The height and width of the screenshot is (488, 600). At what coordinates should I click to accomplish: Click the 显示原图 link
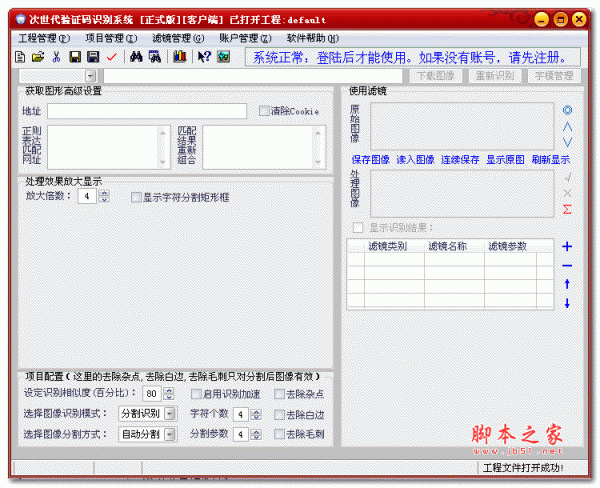(x=505, y=160)
